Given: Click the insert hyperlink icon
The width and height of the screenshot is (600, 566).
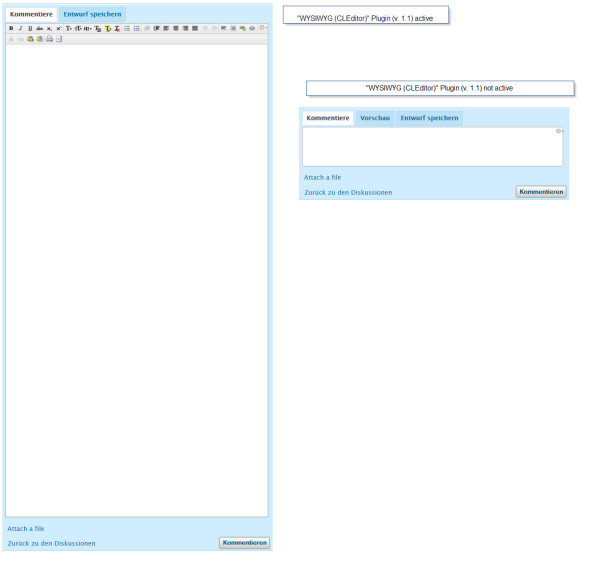Looking at the screenshot, I should tap(243, 28).
